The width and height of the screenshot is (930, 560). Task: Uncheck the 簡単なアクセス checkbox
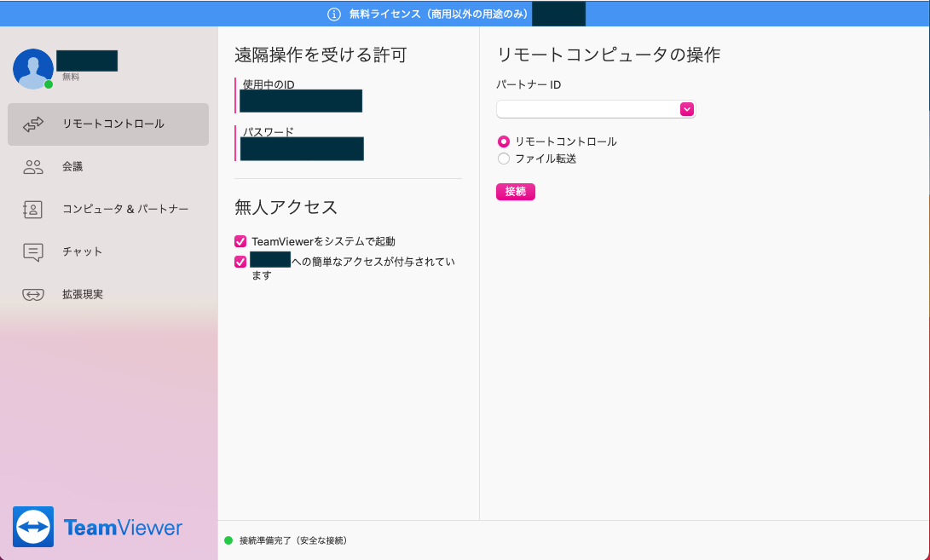[x=240, y=262]
